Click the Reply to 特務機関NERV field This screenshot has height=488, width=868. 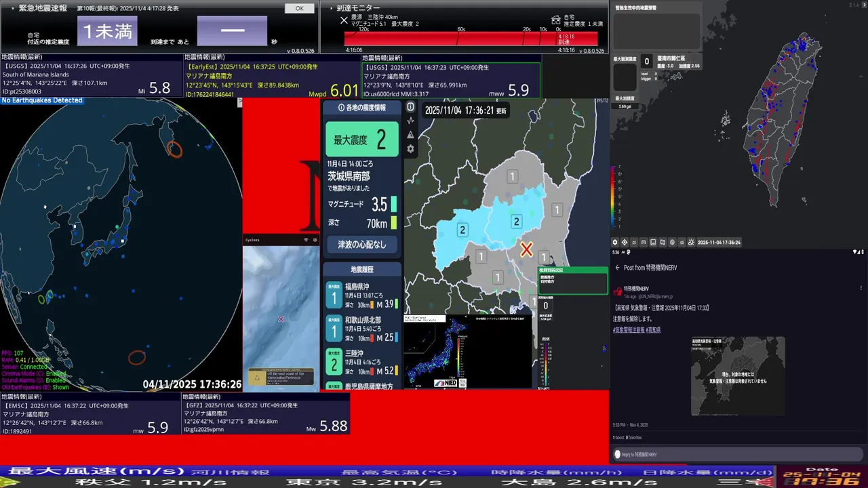[x=738, y=454]
